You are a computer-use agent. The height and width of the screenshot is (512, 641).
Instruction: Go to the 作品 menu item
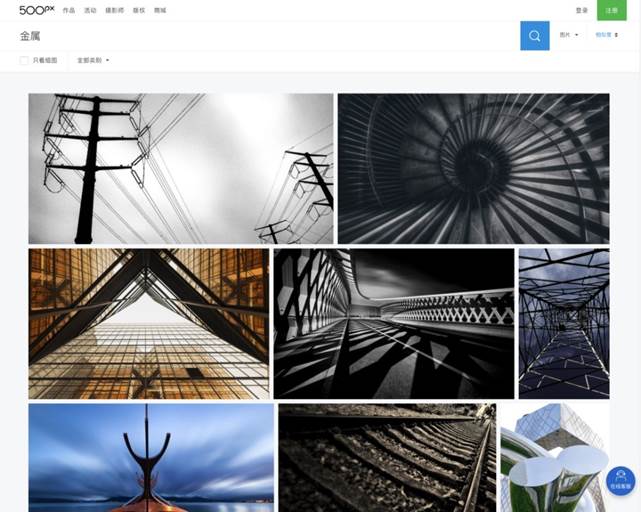[68, 10]
